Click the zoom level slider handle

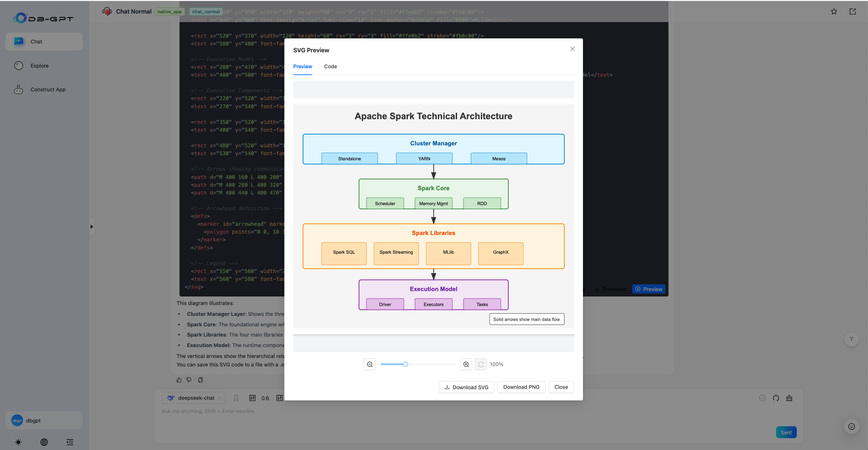coord(405,364)
